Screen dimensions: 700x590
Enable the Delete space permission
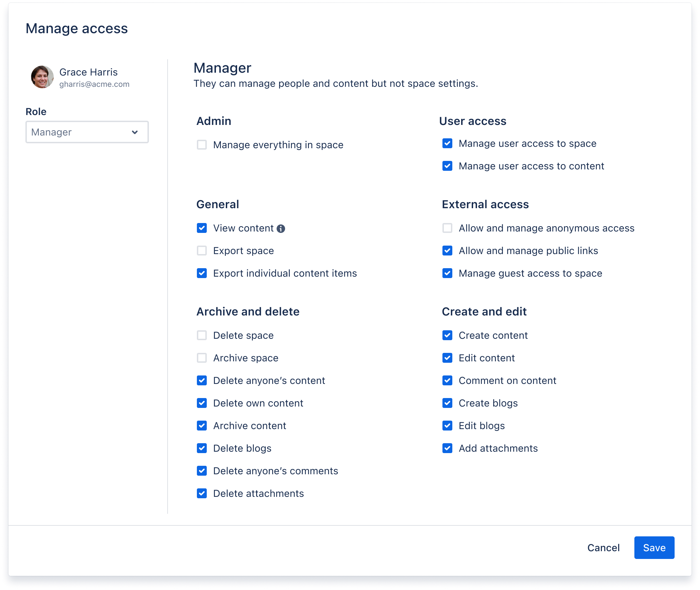point(201,336)
